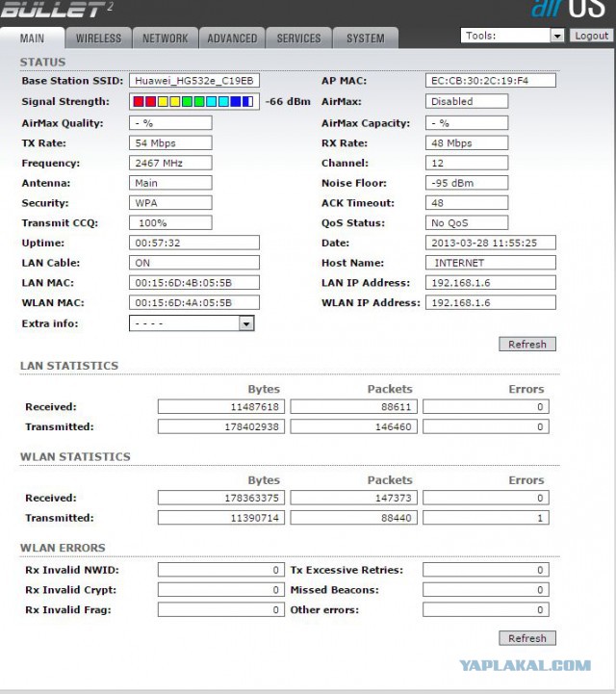
Task: Click Refresh below the Status section
Action: point(527,344)
